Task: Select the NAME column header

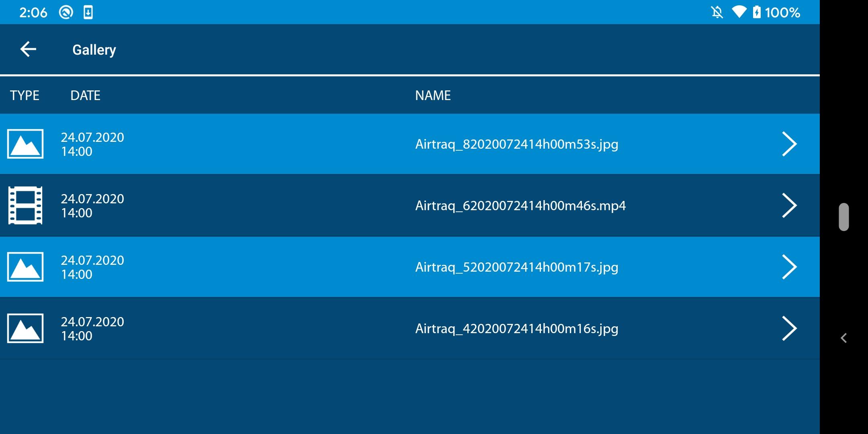Action: coord(433,95)
